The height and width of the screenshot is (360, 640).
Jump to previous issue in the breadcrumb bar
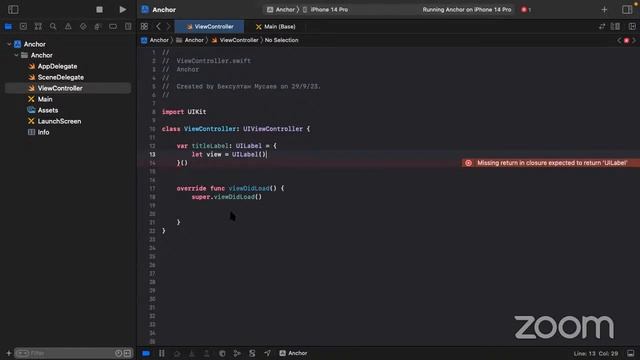click(x=619, y=40)
